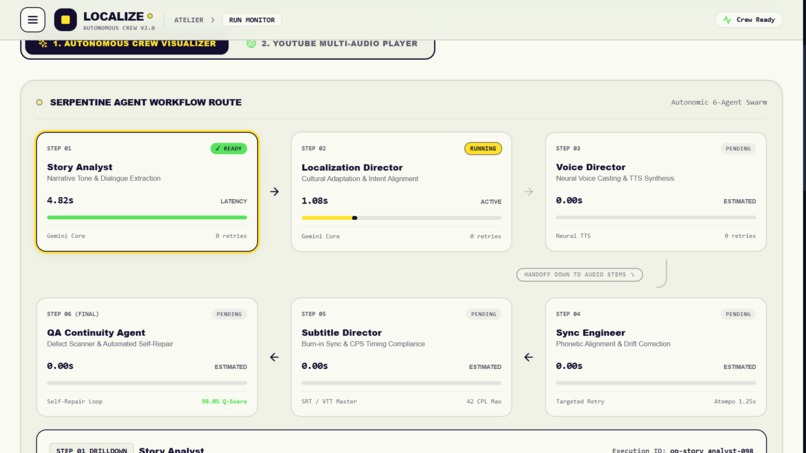
Task: Click arrow between Story Analyst and Localization Director
Action: point(274,192)
